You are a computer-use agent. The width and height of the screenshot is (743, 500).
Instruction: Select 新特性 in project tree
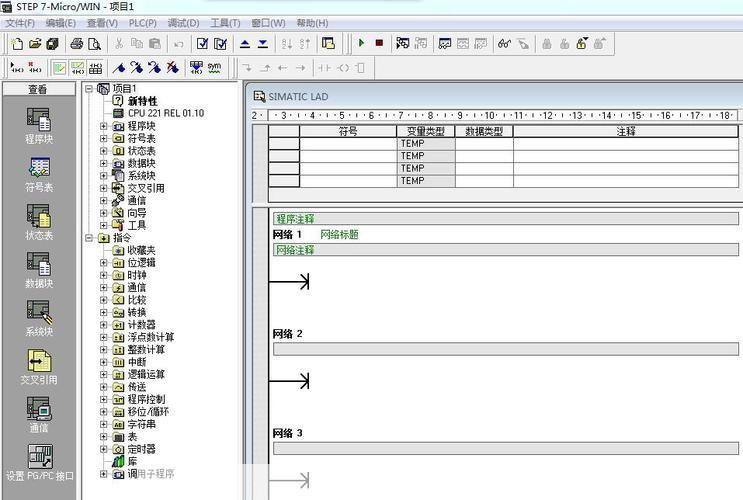[142, 101]
